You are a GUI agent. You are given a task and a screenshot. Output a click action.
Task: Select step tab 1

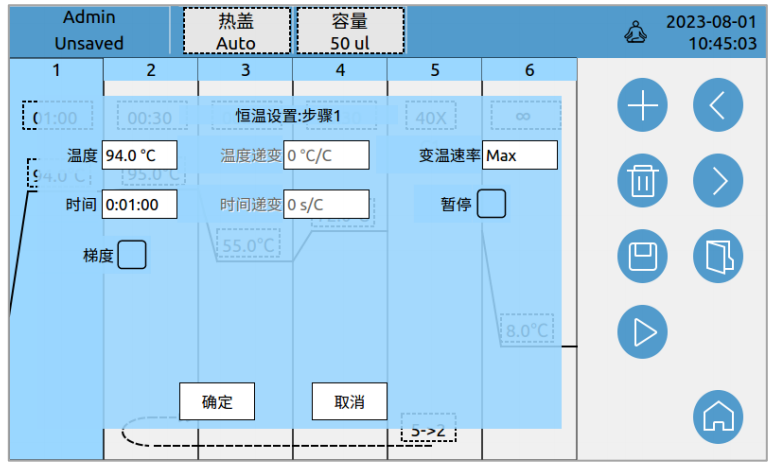pos(56,70)
